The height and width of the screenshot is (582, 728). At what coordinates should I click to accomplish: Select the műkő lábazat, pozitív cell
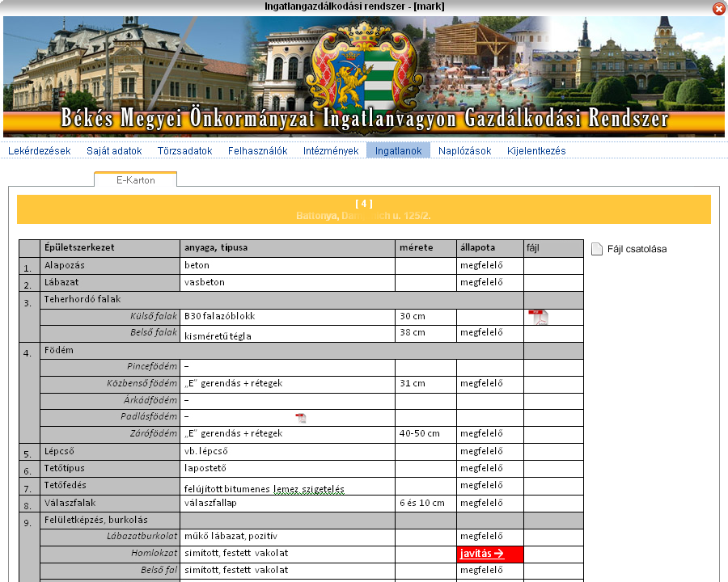pyautogui.click(x=287, y=537)
